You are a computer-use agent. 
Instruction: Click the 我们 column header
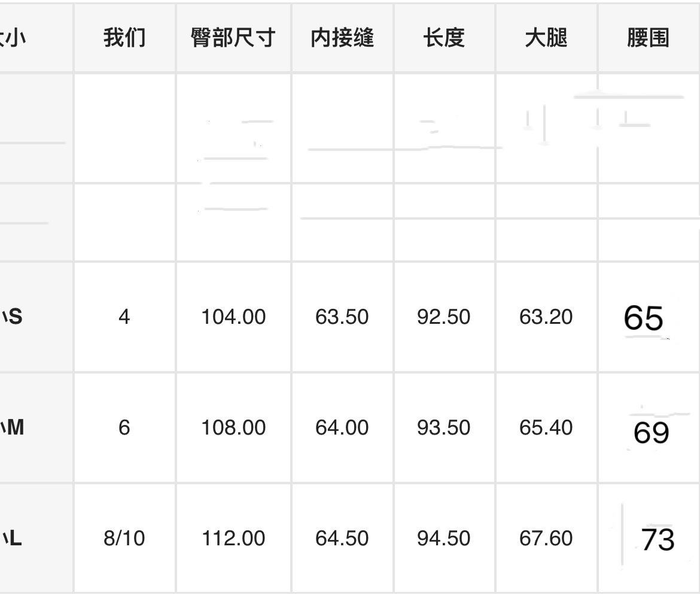click(124, 38)
